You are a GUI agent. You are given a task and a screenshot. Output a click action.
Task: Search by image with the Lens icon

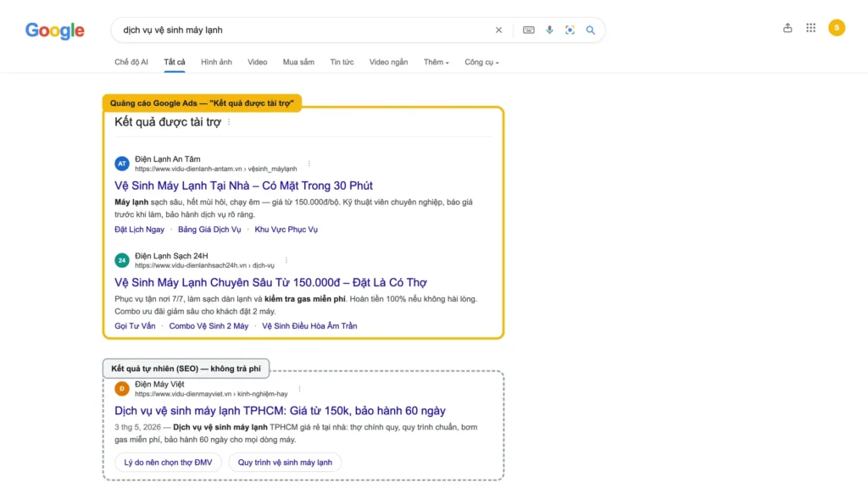pos(570,30)
